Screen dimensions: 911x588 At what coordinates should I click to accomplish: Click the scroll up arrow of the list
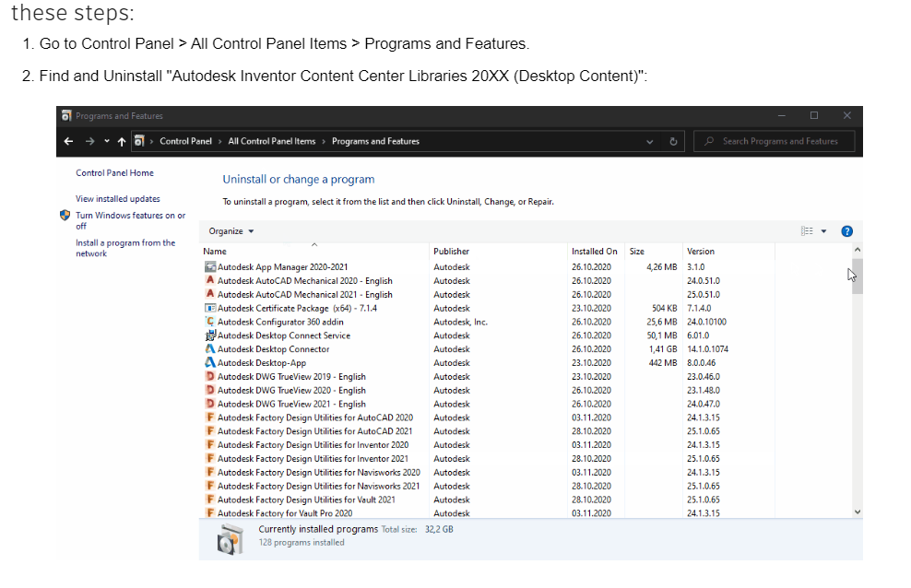pos(858,250)
